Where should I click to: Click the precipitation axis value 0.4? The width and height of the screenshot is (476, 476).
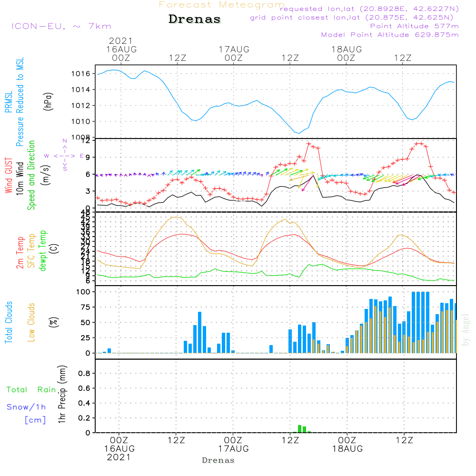[x=84, y=404]
